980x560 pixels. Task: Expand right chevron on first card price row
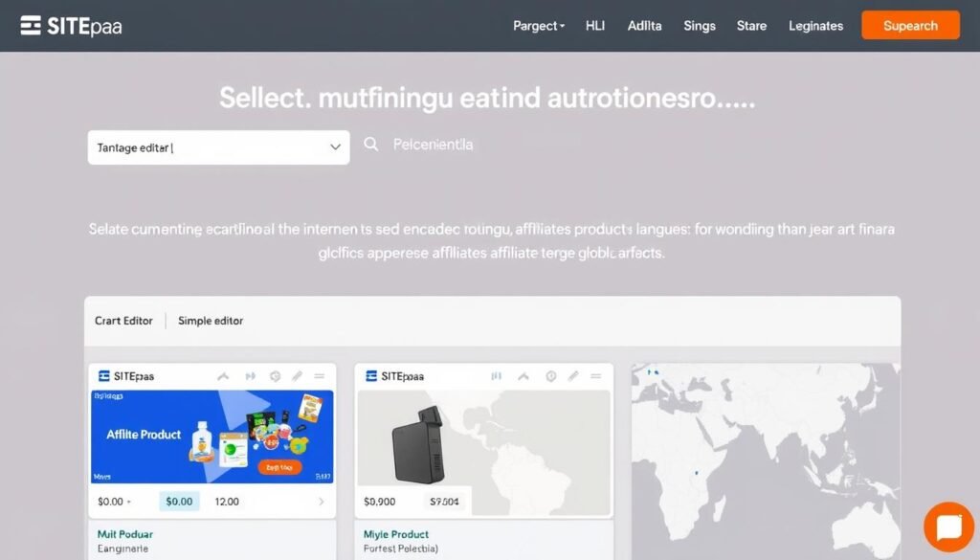pos(322,502)
